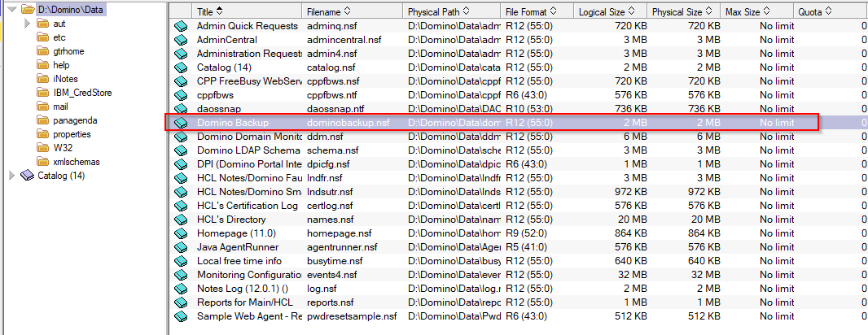Viewport: 868px width, 335px height.
Task: Collapse the D:\Domino\Data tree node
Action: [11, 10]
